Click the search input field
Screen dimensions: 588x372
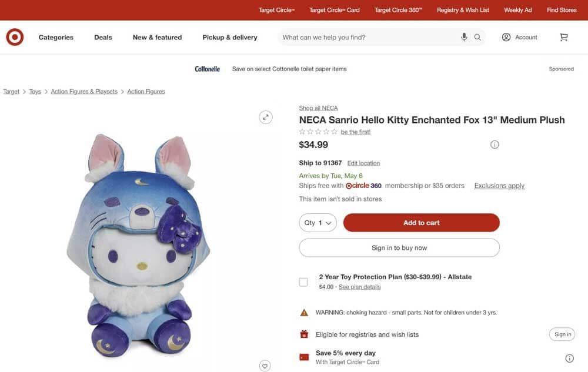coord(367,37)
